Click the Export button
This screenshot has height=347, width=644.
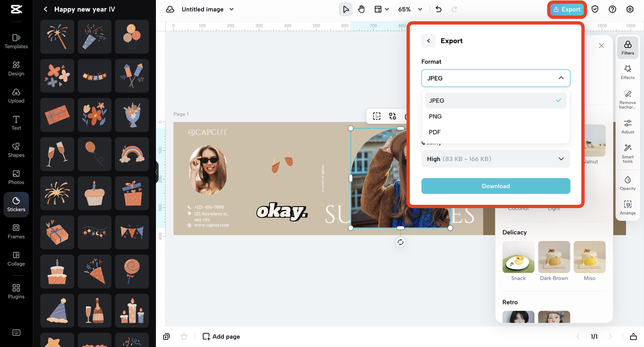pos(567,9)
